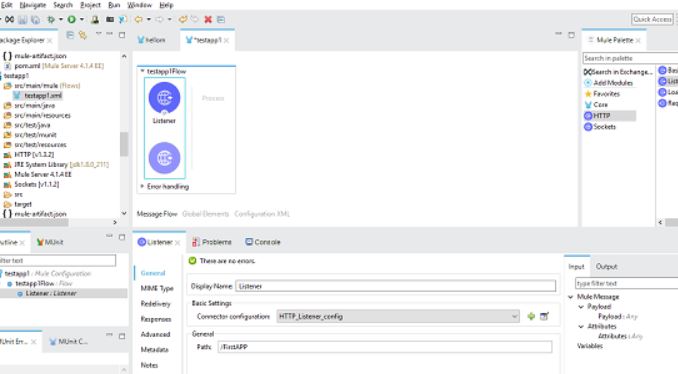Open Metadata settings section

pos(154,350)
